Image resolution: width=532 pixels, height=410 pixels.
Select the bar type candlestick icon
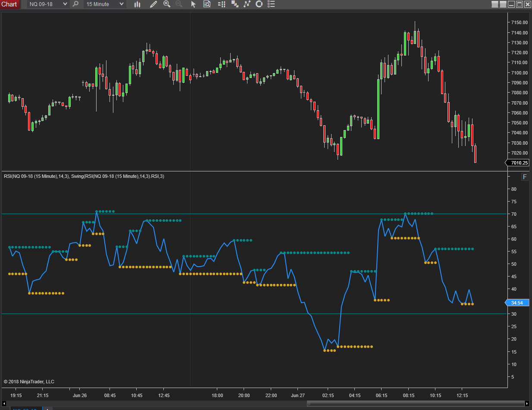[x=137, y=4]
